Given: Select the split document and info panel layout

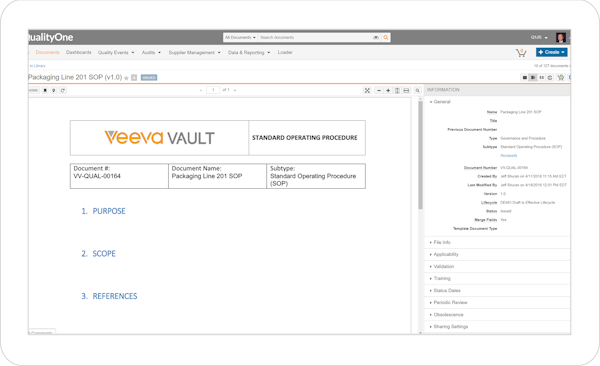Looking at the screenshot, I should coord(533,78).
